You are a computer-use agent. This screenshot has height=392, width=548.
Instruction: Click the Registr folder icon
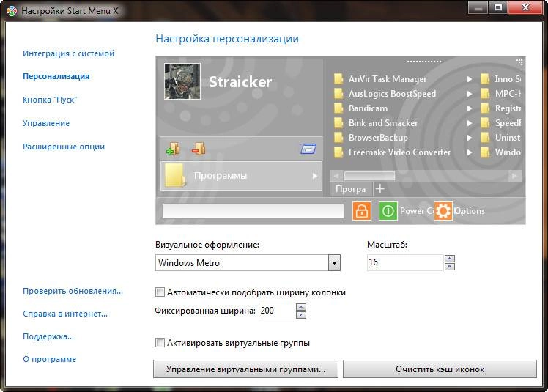[485, 108]
